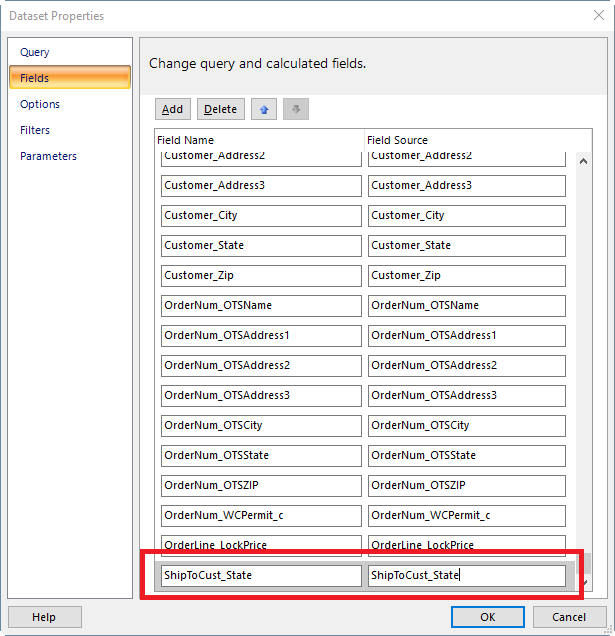
Task: Select the Customer_City field name box
Action: [x=261, y=216]
